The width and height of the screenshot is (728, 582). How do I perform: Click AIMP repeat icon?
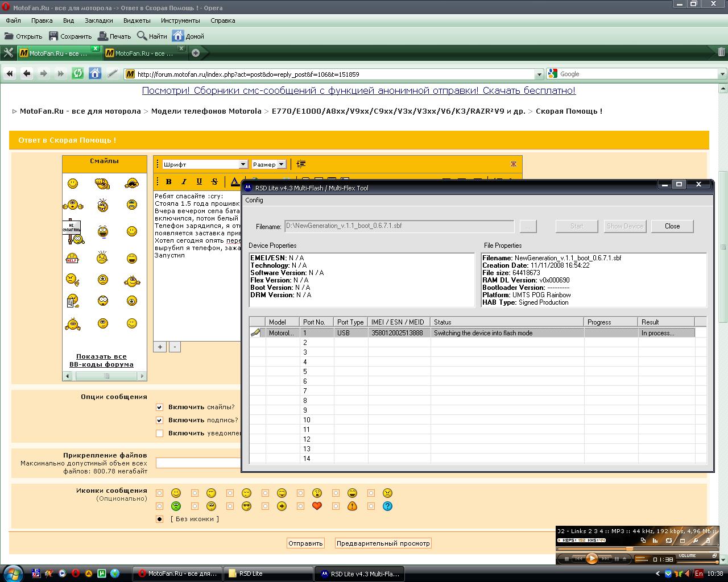click(669, 541)
